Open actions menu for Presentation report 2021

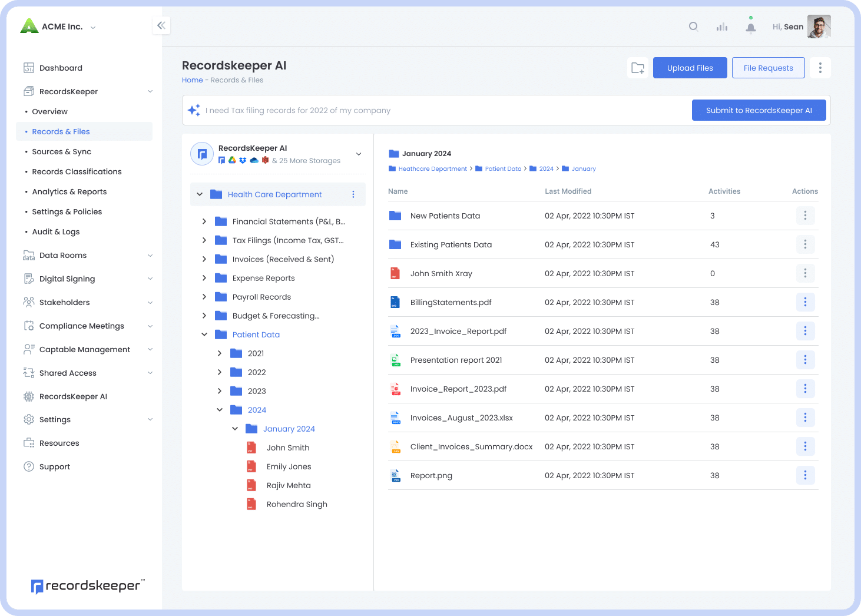805,360
